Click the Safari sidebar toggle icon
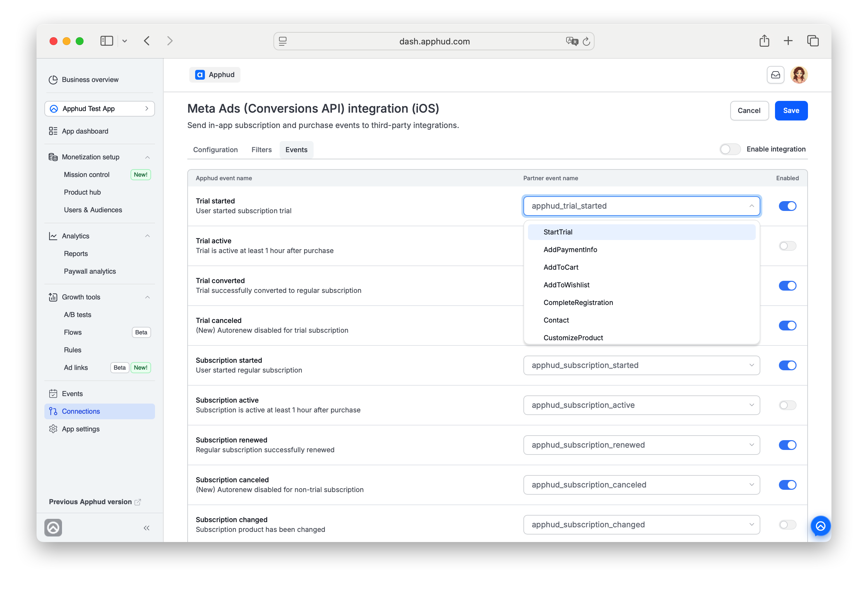The image size is (868, 591). 106,41
